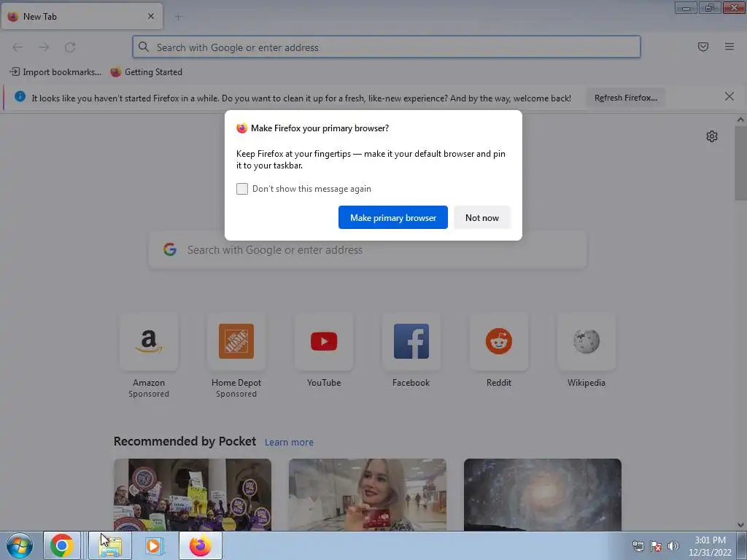Click the reload page icon
This screenshot has width=747, height=560.
coord(70,47)
